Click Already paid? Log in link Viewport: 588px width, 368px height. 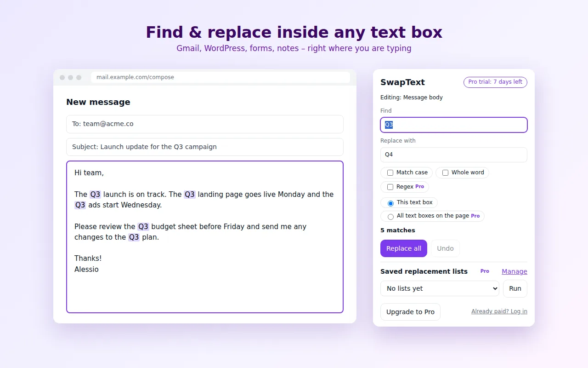(499, 311)
